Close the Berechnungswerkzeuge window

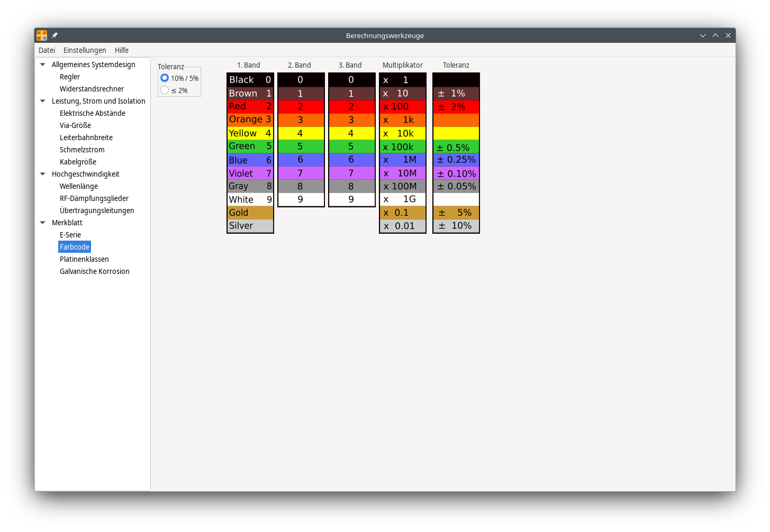728,35
